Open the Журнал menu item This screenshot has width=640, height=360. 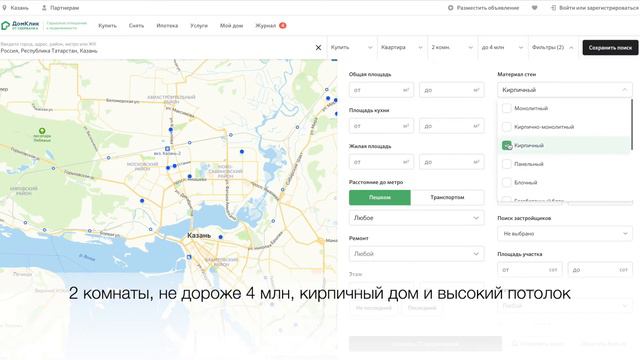(x=266, y=26)
